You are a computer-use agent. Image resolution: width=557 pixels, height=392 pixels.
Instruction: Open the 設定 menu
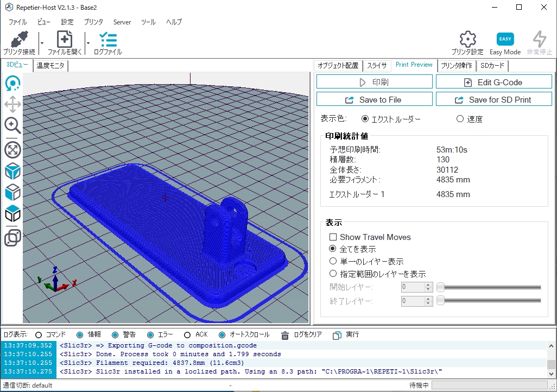67,22
